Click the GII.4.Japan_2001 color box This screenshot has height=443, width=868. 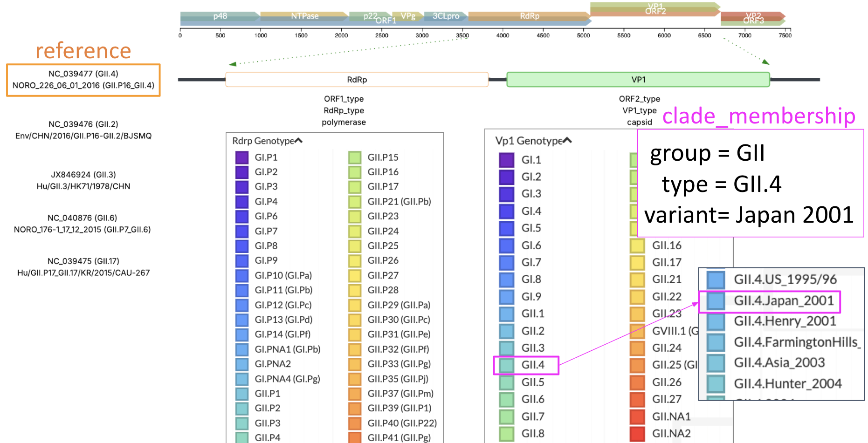click(716, 301)
